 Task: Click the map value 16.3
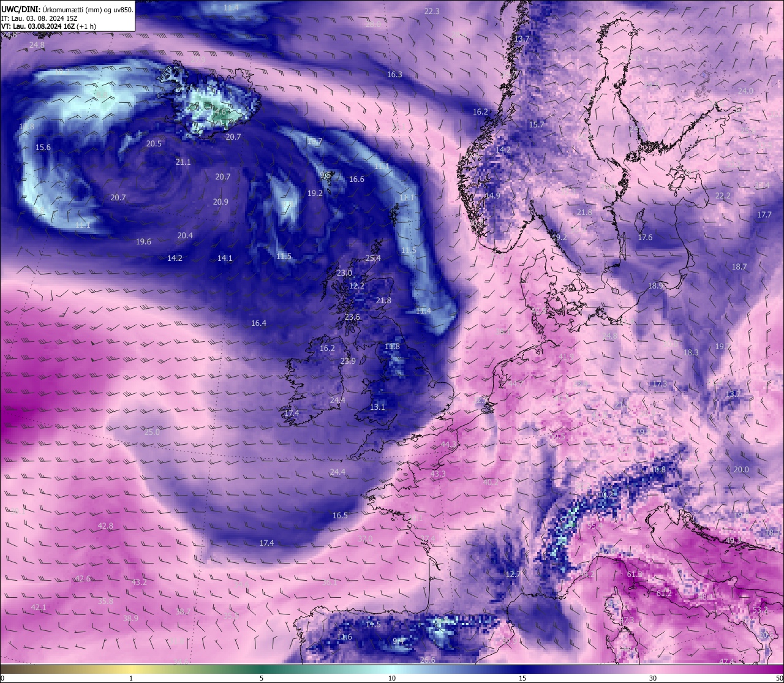394,75
